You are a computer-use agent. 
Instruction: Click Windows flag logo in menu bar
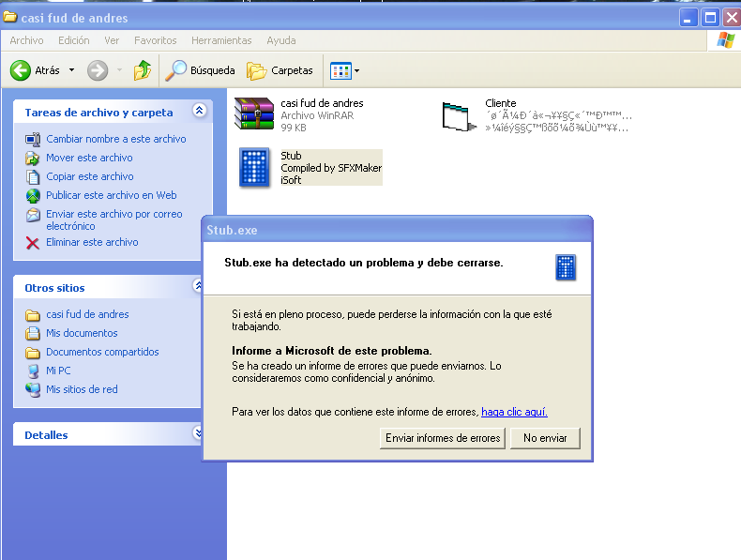(725, 40)
